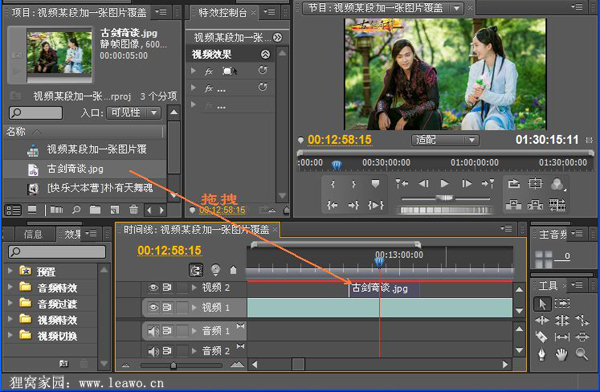Toggle Snap button in timeline
This screenshot has height=392, width=600.
click(x=196, y=270)
